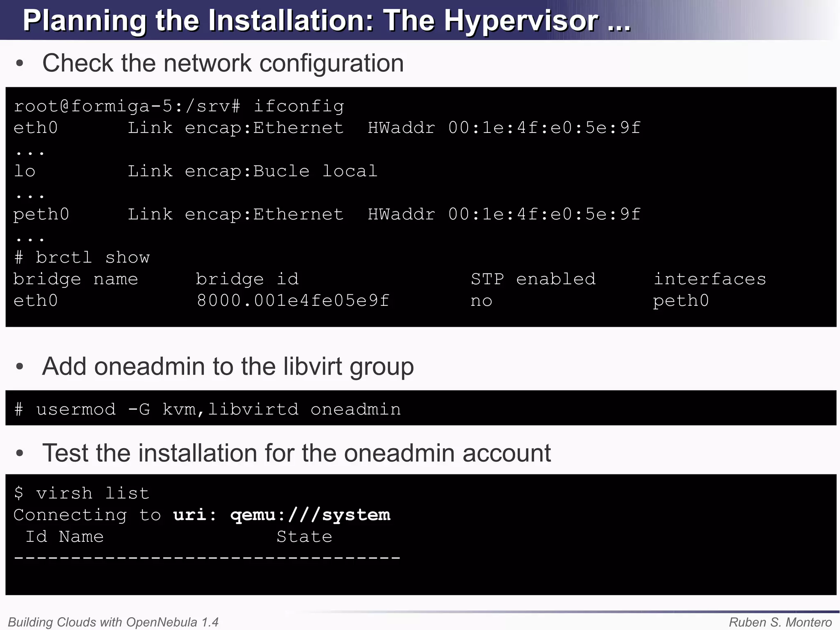Image resolution: width=840 pixels, height=630 pixels.
Task: Select the bullet 'Test the installation for the oneadmin account'
Action: click(297, 453)
